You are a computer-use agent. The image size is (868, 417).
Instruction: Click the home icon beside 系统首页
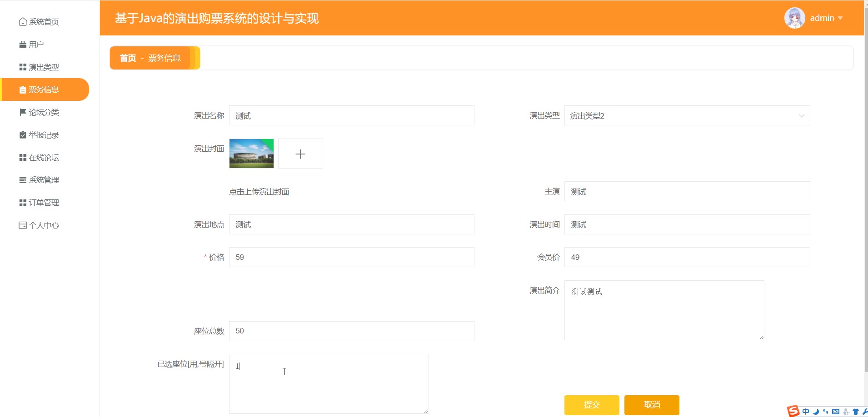[22, 22]
